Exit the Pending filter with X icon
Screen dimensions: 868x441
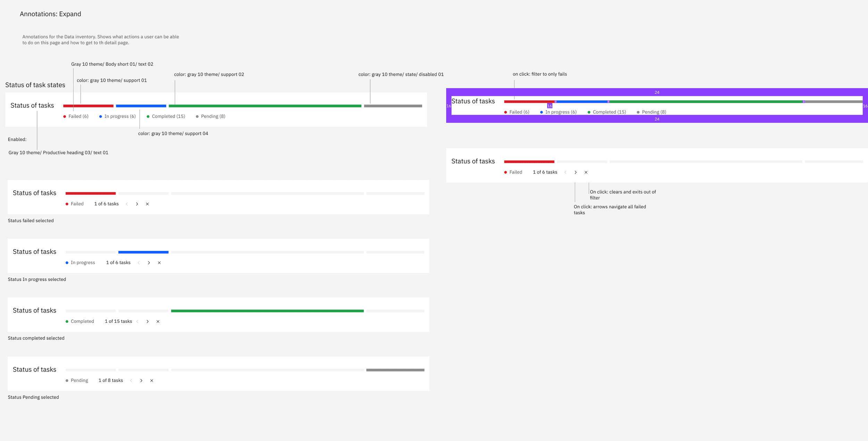pos(151,381)
